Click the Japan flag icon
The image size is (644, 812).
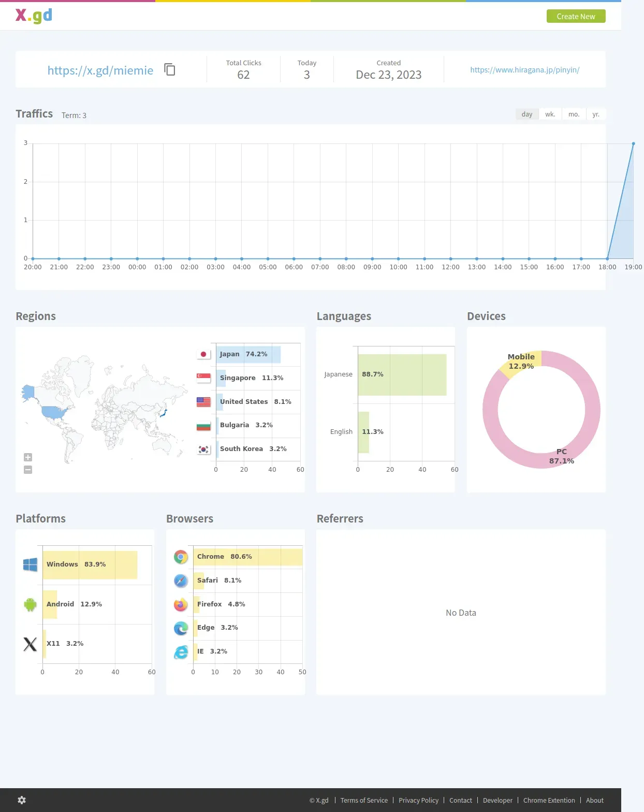pyautogui.click(x=204, y=354)
